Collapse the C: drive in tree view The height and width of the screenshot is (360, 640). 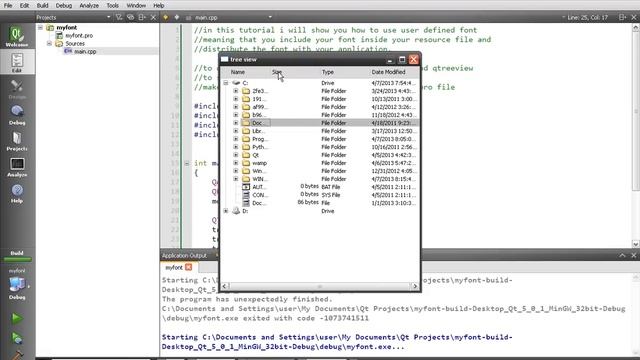(226, 83)
